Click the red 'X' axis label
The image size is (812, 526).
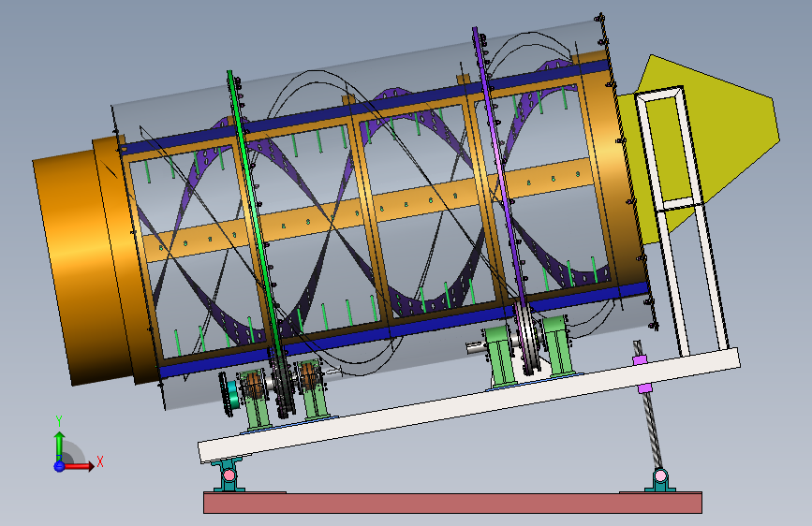[x=100, y=461]
